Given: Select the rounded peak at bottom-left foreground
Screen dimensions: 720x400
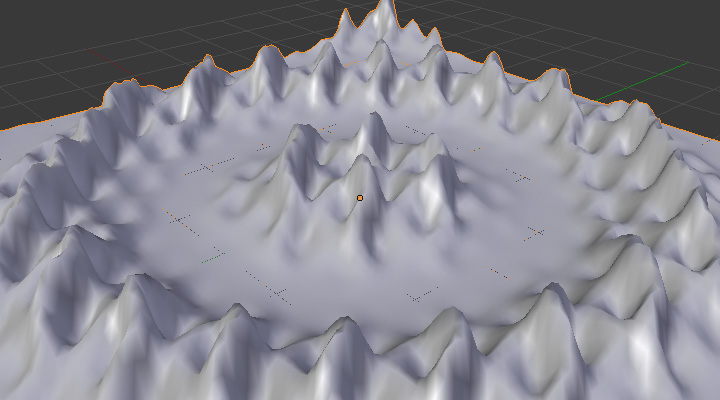Looking at the screenshot, I should pos(140,285).
